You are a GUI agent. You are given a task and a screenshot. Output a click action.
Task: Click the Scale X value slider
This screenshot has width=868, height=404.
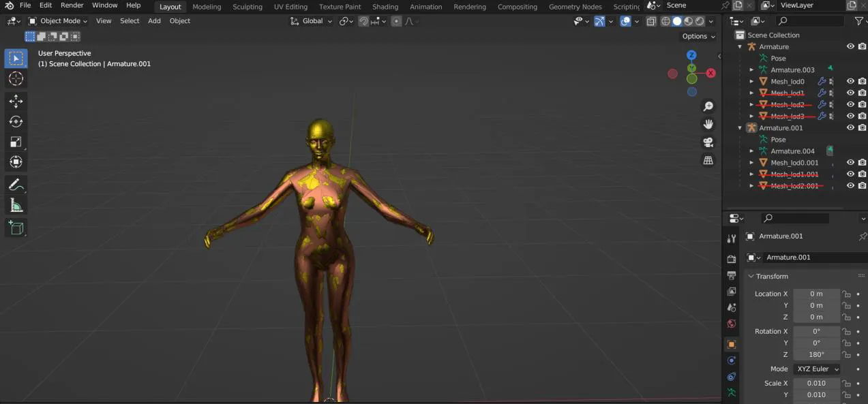point(816,383)
